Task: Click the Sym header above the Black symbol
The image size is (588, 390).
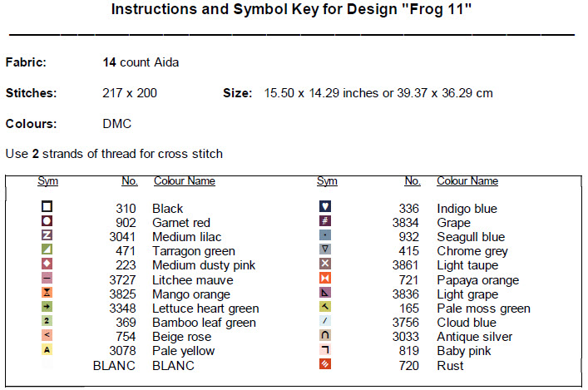Action: tap(47, 180)
